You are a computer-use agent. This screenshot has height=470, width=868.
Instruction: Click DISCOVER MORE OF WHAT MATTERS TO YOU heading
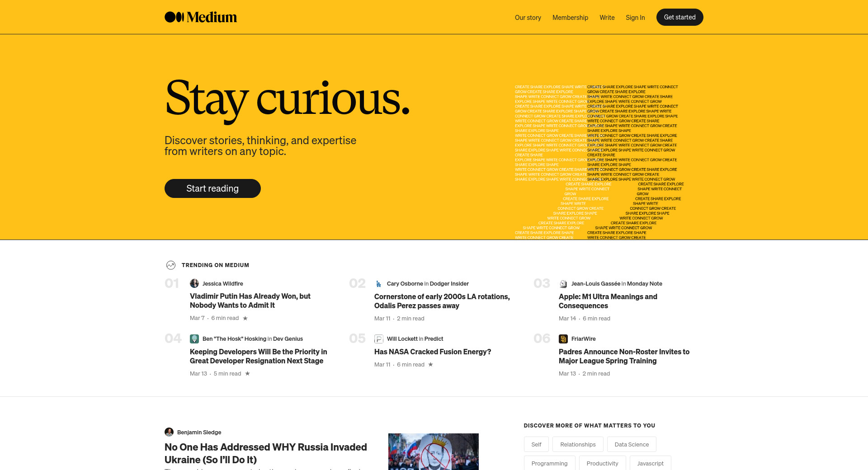coord(590,426)
